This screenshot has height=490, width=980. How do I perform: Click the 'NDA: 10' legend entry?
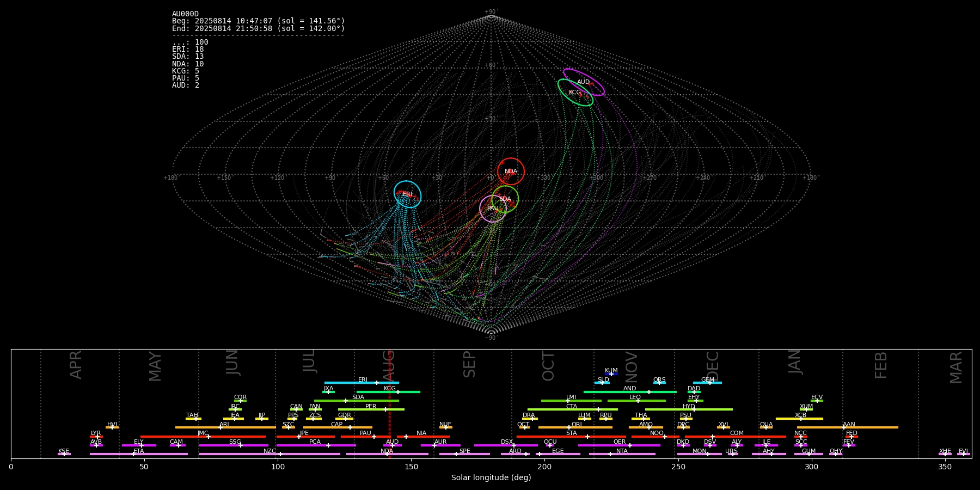click(x=188, y=64)
